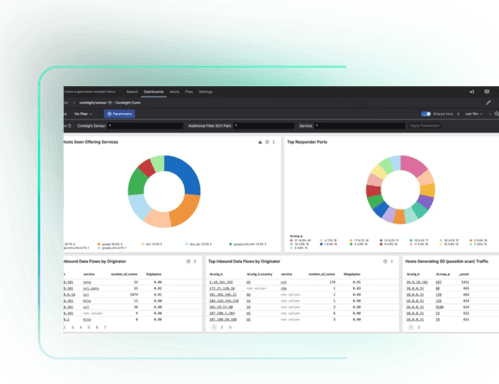Viewport: 499px width, 384px height.
Task: Open the Last 15m time range dropdown
Action: pos(474,114)
